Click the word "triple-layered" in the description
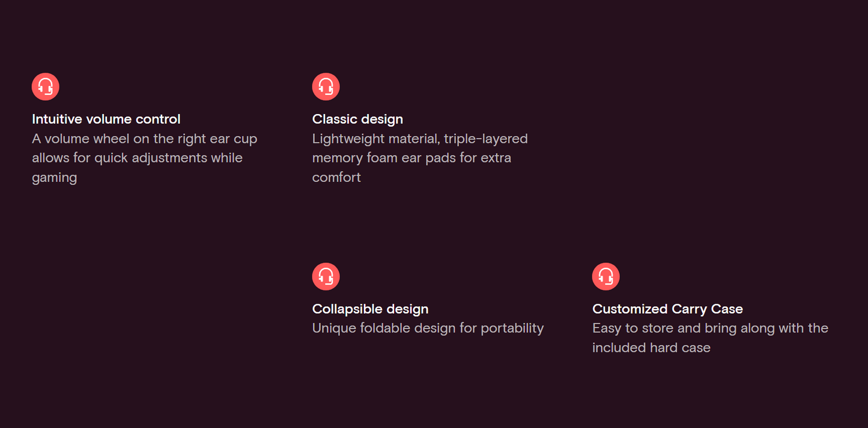Image resolution: width=868 pixels, height=428 pixels. pyautogui.click(x=485, y=139)
